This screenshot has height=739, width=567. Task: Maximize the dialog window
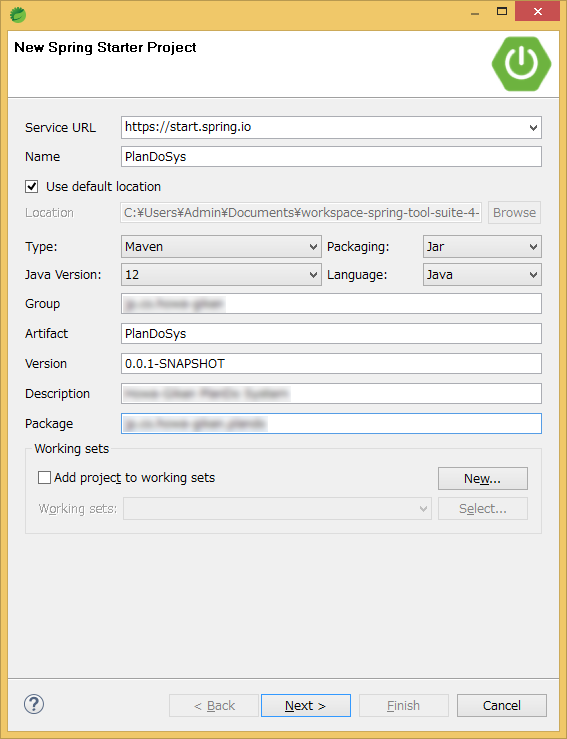[502, 12]
